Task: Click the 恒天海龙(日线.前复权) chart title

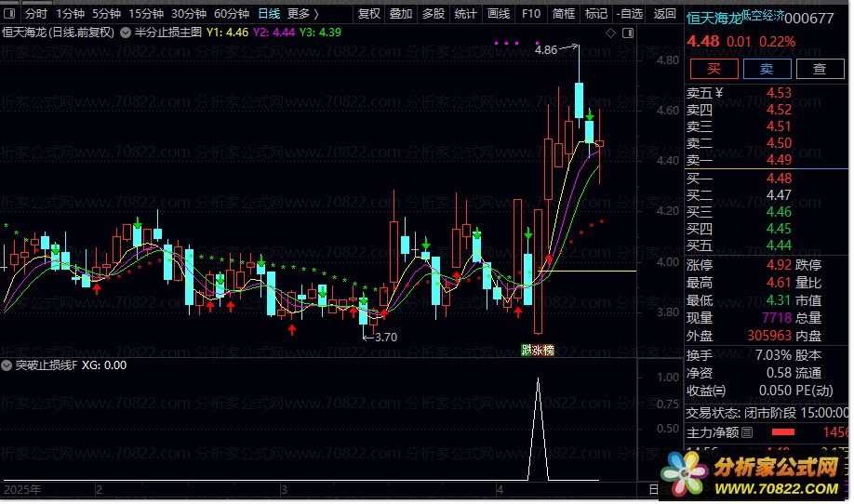Action: 59,33
